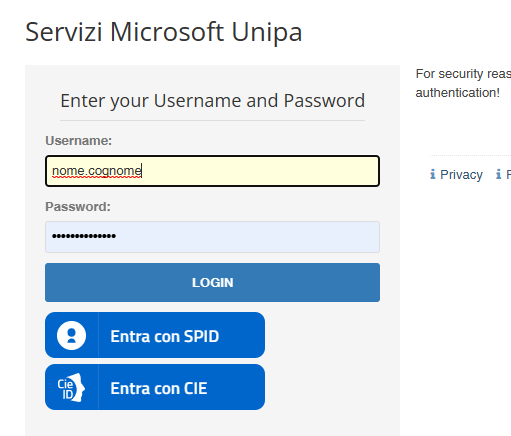
Task: Focus the Password input field
Action: [x=212, y=237]
